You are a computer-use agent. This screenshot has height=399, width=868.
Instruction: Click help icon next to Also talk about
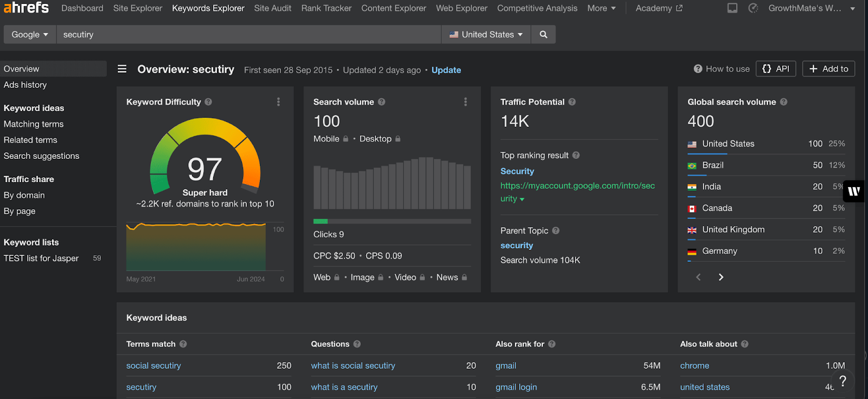coord(745,344)
